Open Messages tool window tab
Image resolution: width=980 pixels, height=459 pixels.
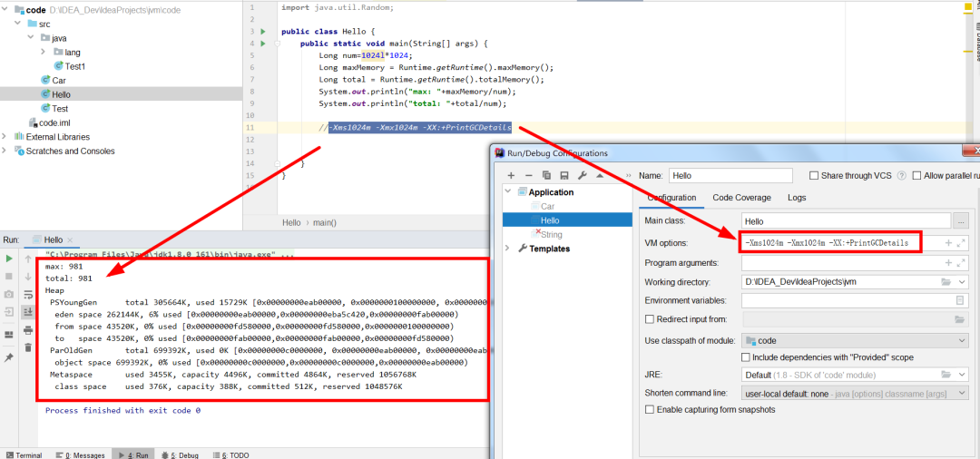(80, 455)
